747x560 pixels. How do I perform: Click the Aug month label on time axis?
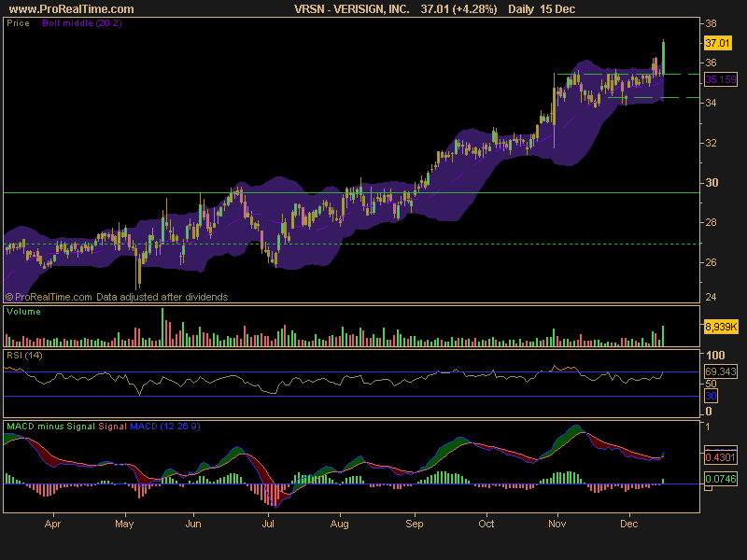tap(340, 524)
